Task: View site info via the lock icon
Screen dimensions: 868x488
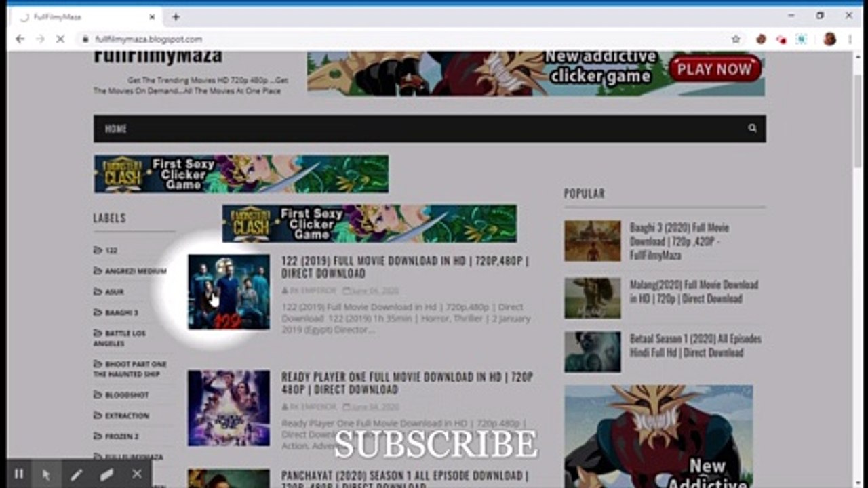Action: [x=85, y=39]
